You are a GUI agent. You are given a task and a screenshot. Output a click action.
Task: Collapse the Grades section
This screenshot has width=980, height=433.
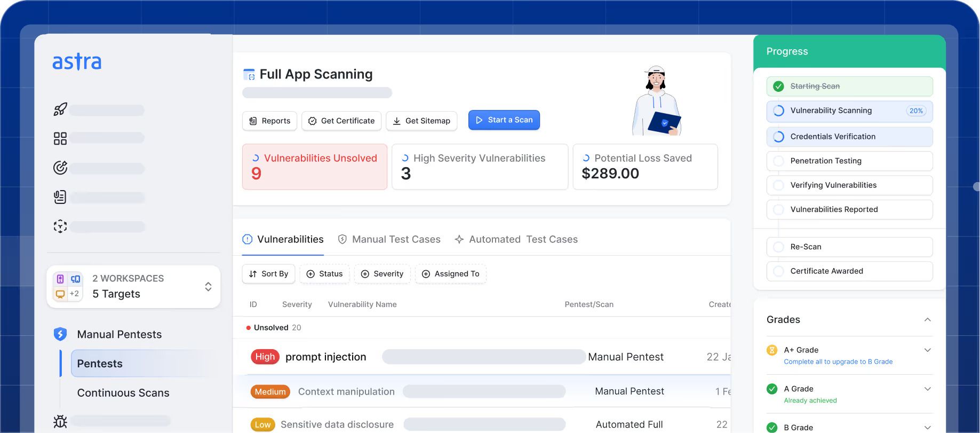(x=928, y=320)
